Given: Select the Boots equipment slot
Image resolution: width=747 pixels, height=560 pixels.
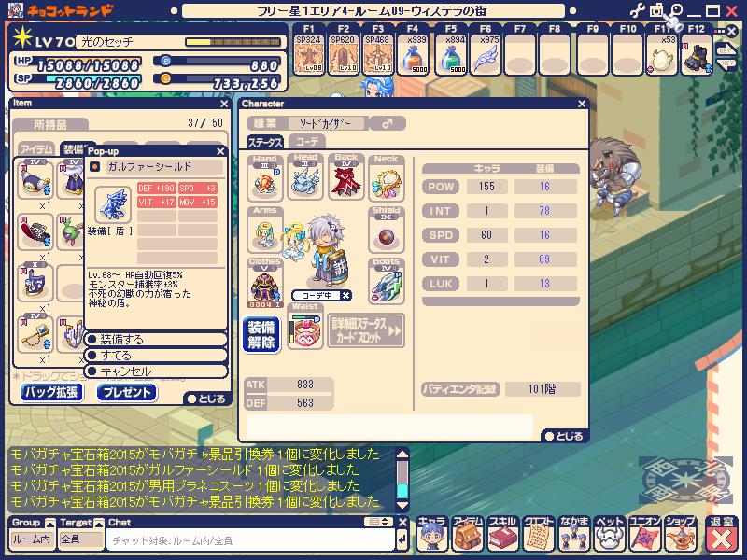Looking at the screenshot, I should 386,282.
